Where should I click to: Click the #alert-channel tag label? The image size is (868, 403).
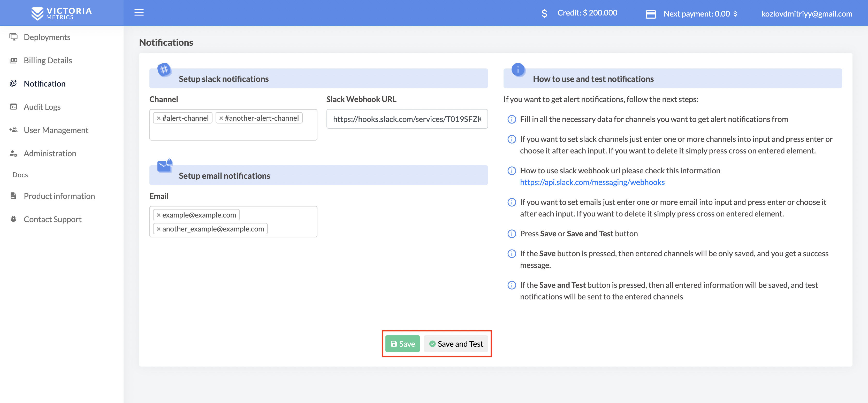click(x=185, y=118)
